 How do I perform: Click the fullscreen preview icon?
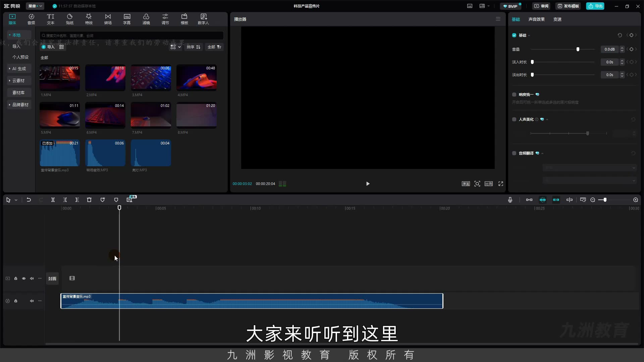[x=501, y=184]
